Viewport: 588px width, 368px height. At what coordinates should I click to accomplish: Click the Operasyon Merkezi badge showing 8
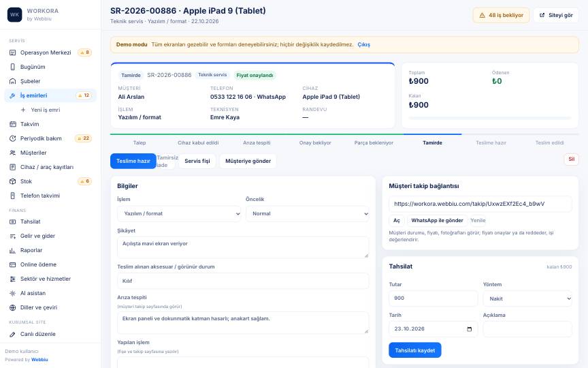85,52
